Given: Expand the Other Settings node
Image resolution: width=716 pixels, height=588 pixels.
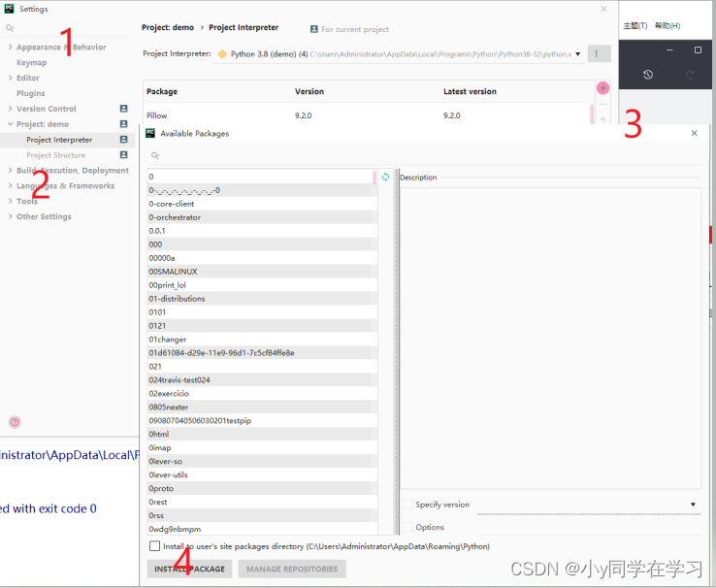Looking at the screenshot, I should 10,216.
